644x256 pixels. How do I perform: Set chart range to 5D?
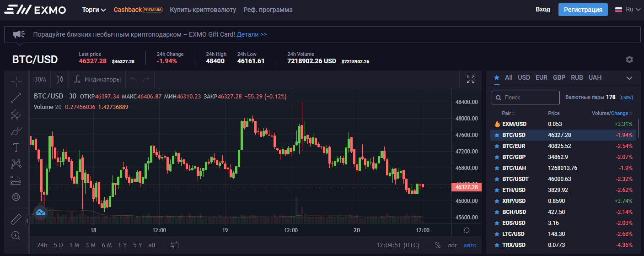(58, 245)
